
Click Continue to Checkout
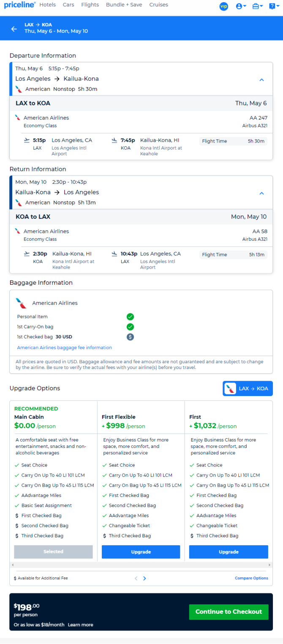click(x=229, y=612)
